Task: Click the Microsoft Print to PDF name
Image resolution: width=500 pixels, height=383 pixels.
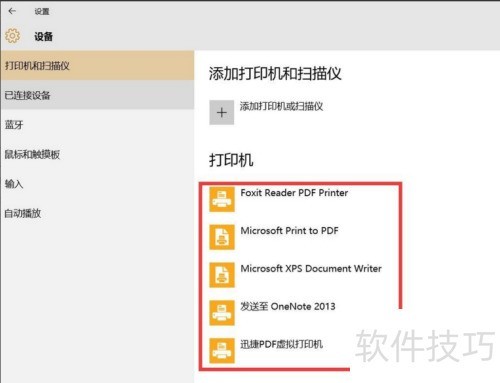Action: [289, 230]
